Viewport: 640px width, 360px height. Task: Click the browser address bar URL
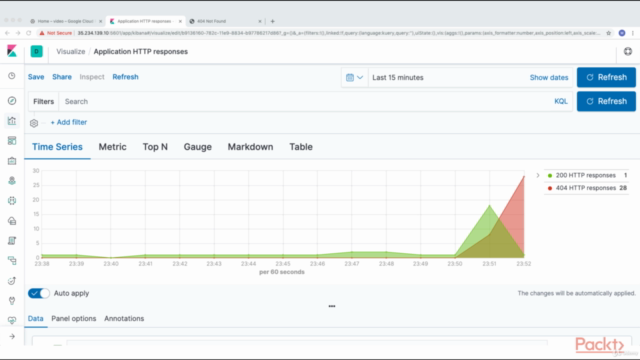(339, 33)
